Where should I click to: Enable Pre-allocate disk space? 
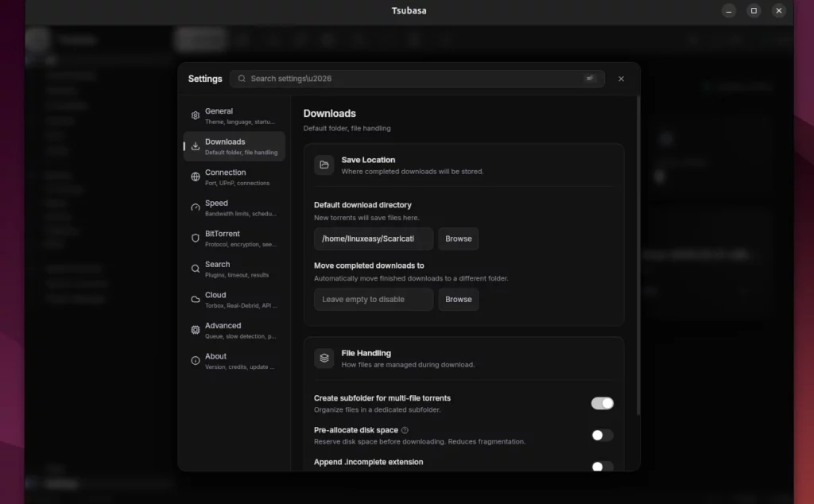(602, 435)
